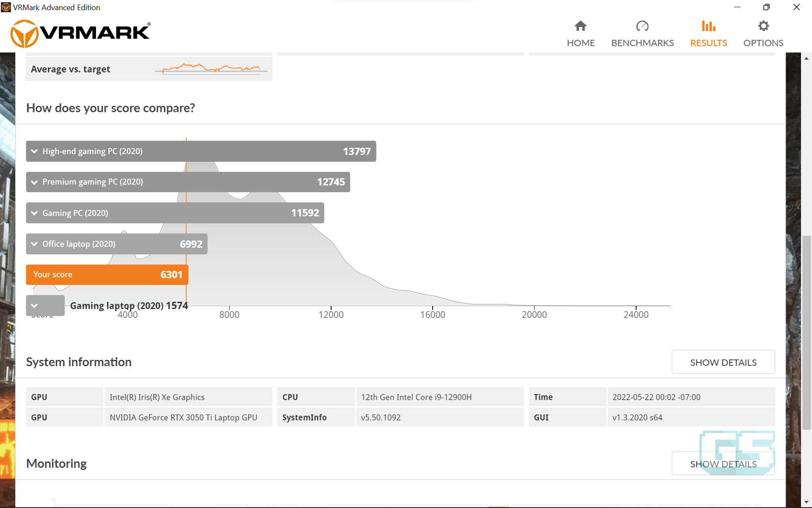This screenshot has width=812, height=508.
Task: Click the VRMark title bar app icon
Action: pos(6,7)
